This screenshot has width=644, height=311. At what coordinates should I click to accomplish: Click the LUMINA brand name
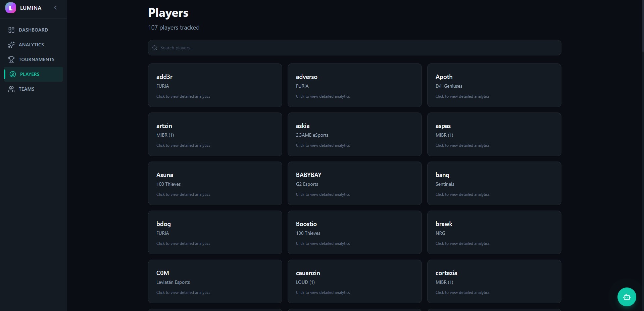pos(31,8)
